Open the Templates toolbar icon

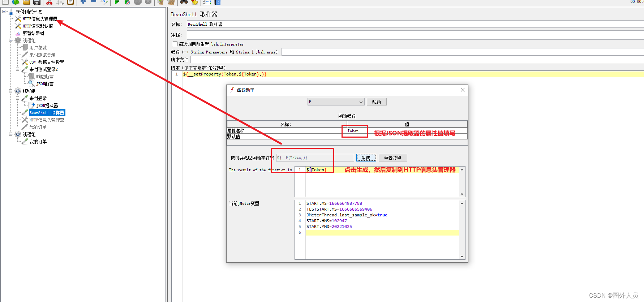16,2
